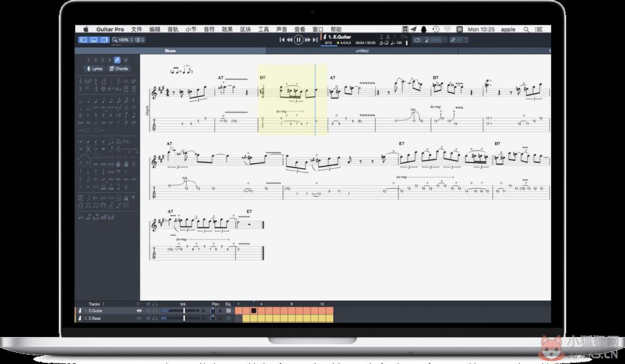The height and width of the screenshot is (364, 625).
Task: Open the E.Guitar equalizer icon
Action: point(229,311)
